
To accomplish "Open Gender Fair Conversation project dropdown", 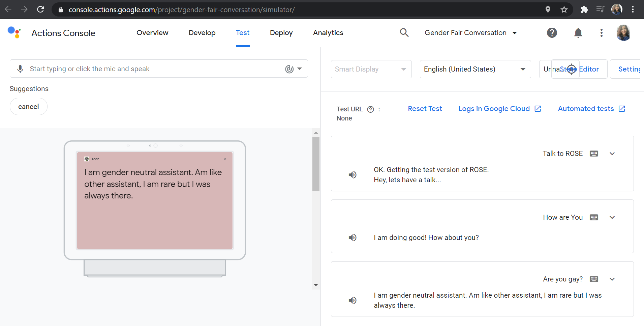I will click(471, 33).
